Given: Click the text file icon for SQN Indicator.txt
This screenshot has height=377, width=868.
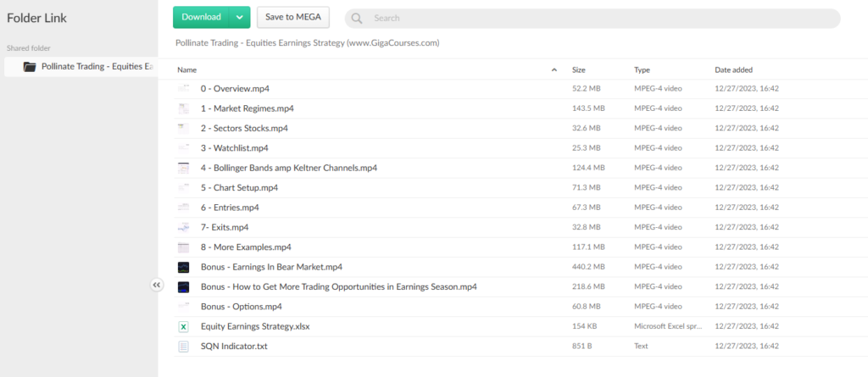Looking at the screenshot, I should pos(183,347).
